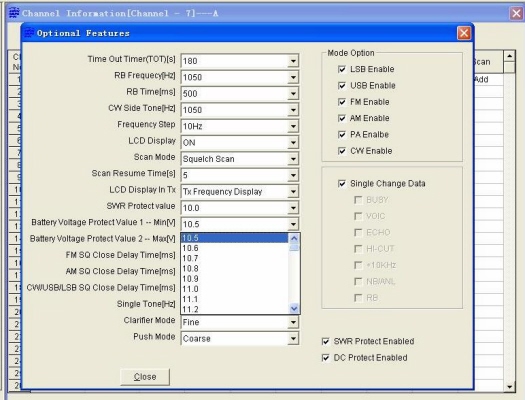Toggle AM Enable checkbox
525x400 pixels.
[342, 118]
